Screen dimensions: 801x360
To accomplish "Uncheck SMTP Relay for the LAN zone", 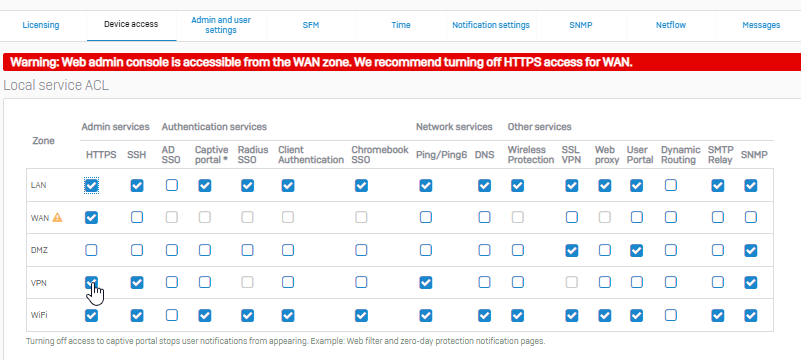I will tap(718, 185).
